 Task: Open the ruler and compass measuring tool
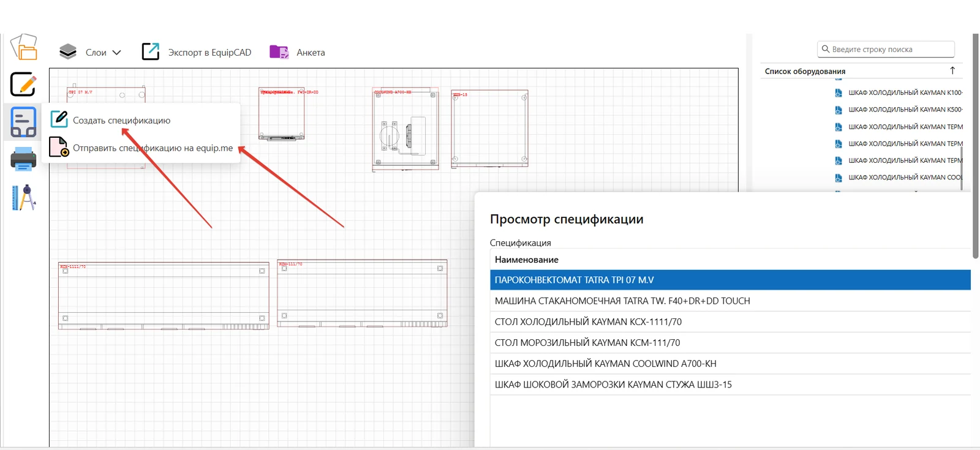click(x=24, y=198)
